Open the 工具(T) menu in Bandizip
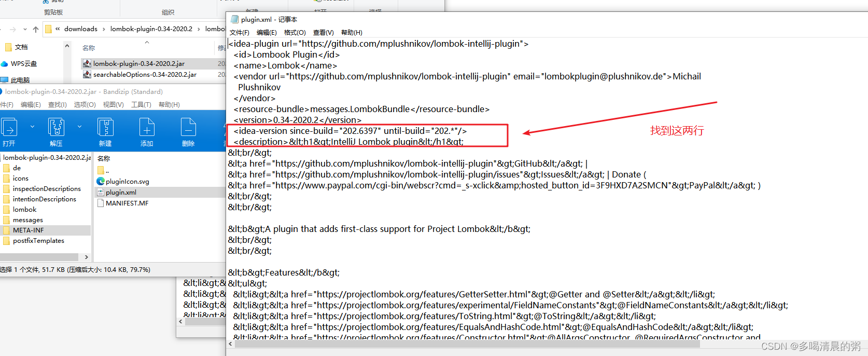Screen dimensions: 868x356 (141, 105)
